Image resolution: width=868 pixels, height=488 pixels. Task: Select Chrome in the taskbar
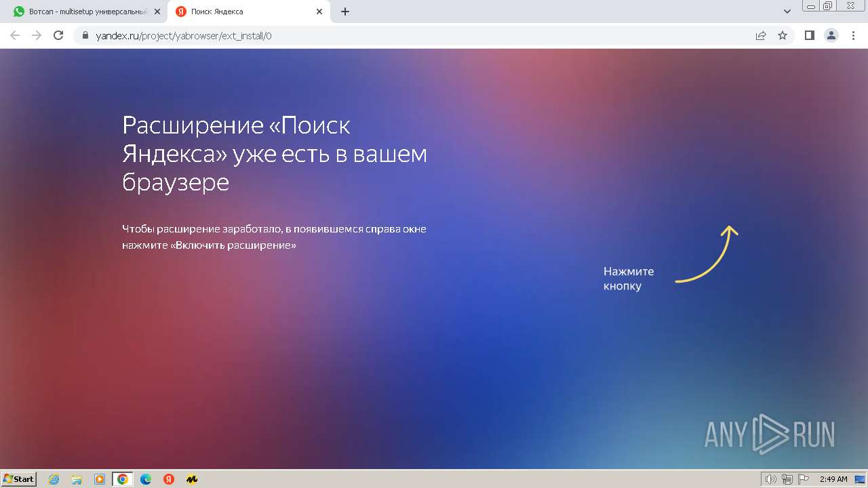[x=123, y=479]
